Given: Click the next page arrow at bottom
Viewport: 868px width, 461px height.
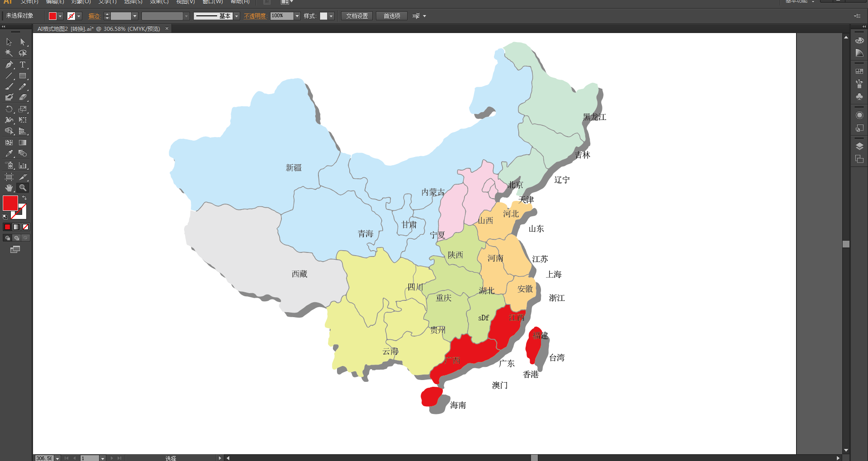Looking at the screenshot, I should coord(111,458).
